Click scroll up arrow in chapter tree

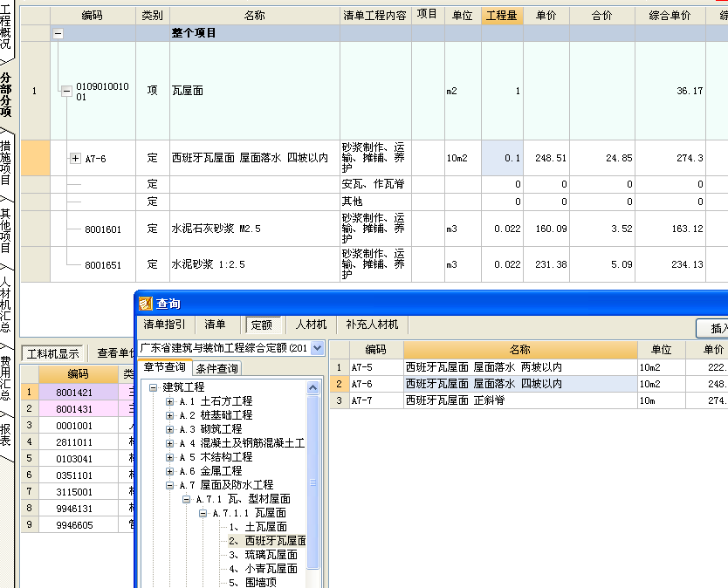pos(312,387)
